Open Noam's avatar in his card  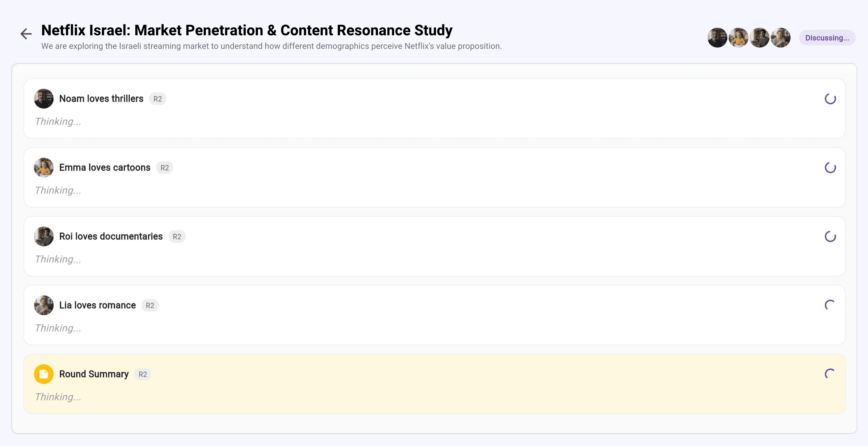[44, 99]
